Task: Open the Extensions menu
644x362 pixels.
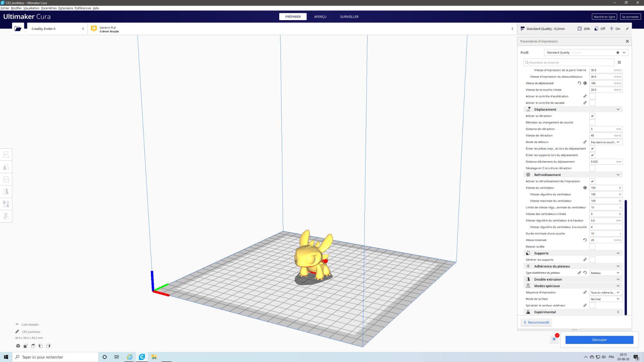Action: tap(65, 8)
